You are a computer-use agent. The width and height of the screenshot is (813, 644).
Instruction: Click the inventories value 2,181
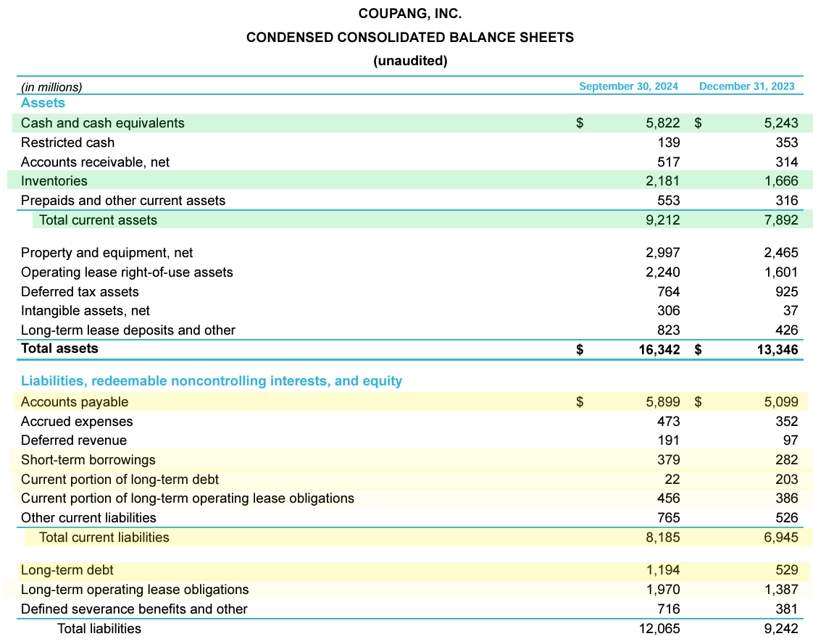pyautogui.click(x=662, y=181)
